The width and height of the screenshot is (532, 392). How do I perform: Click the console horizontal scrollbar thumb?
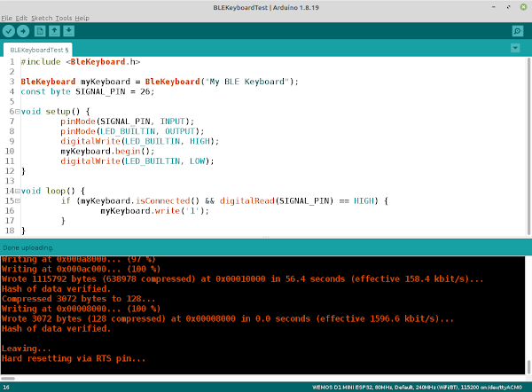click(8, 379)
